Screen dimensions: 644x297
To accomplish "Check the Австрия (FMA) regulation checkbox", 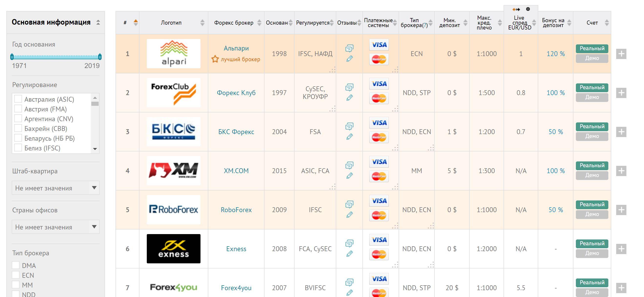I will click(18, 109).
